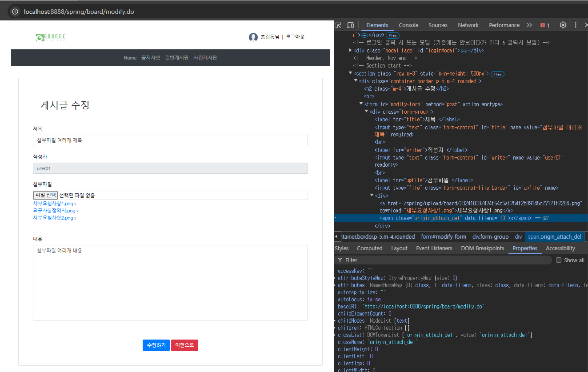Click the 이전으로 button

[x=184, y=345]
